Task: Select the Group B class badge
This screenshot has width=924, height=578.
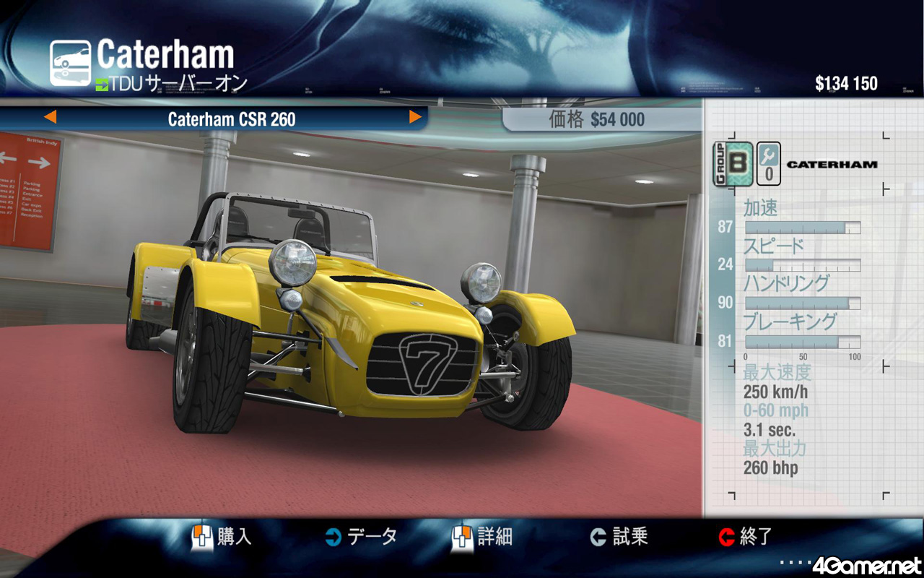Action: click(x=733, y=164)
